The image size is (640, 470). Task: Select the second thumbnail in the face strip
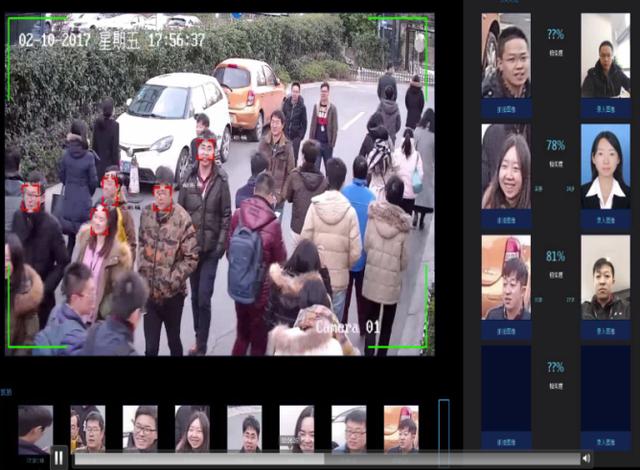(x=88, y=428)
